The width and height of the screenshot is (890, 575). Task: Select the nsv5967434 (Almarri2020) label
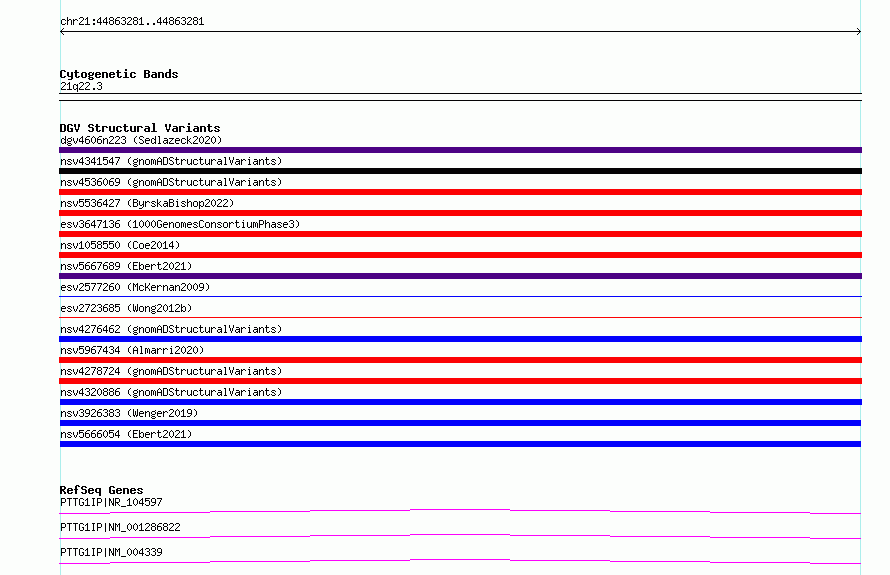(x=132, y=350)
